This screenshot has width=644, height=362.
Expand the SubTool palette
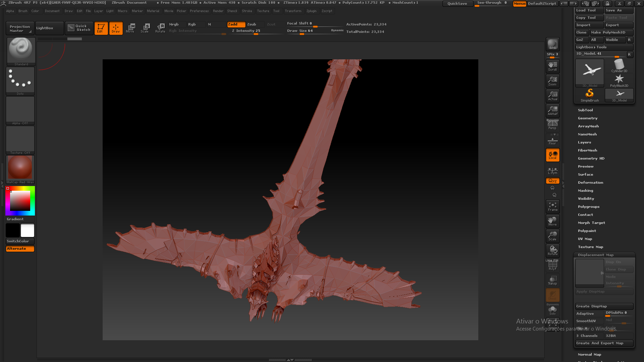tap(585, 110)
